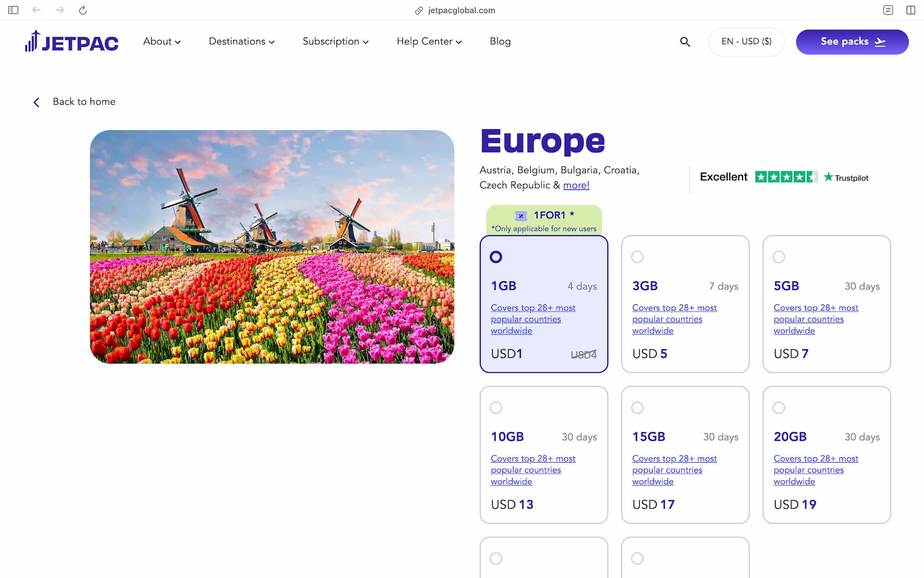Click the back chevron beside Back to home
Screen dimensions: 924x578
pos(37,102)
